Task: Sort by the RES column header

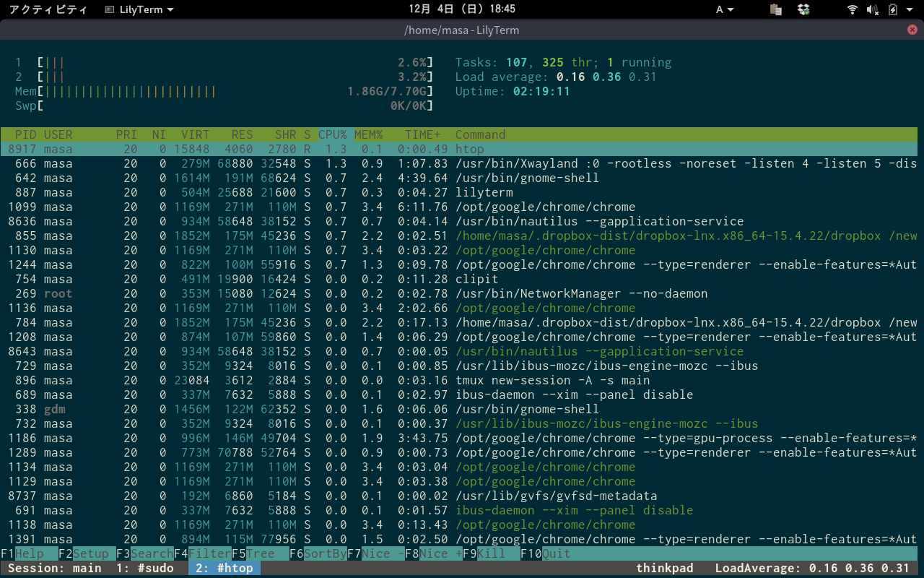Action: pos(243,134)
